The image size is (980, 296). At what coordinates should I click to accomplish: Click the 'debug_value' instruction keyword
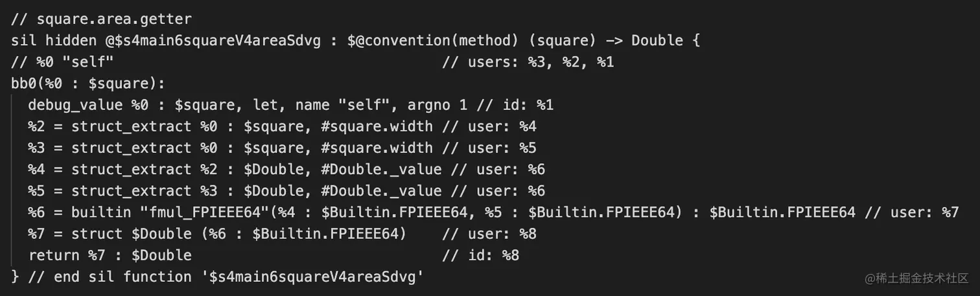point(75,105)
